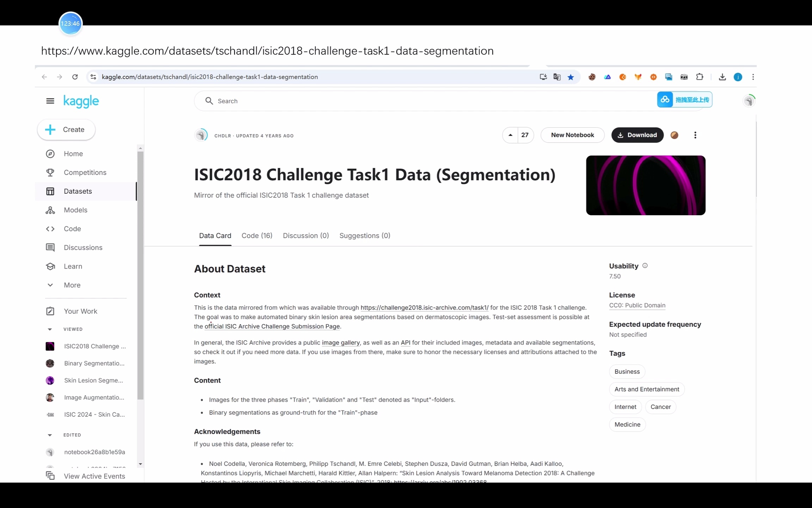Open the three-dot dataset options menu
The image size is (812, 508).
[x=695, y=135]
